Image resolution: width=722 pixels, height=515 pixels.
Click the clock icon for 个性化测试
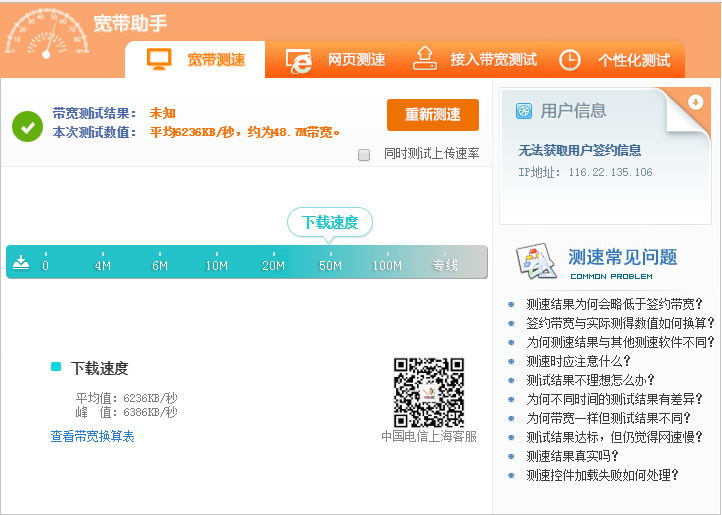(569, 60)
